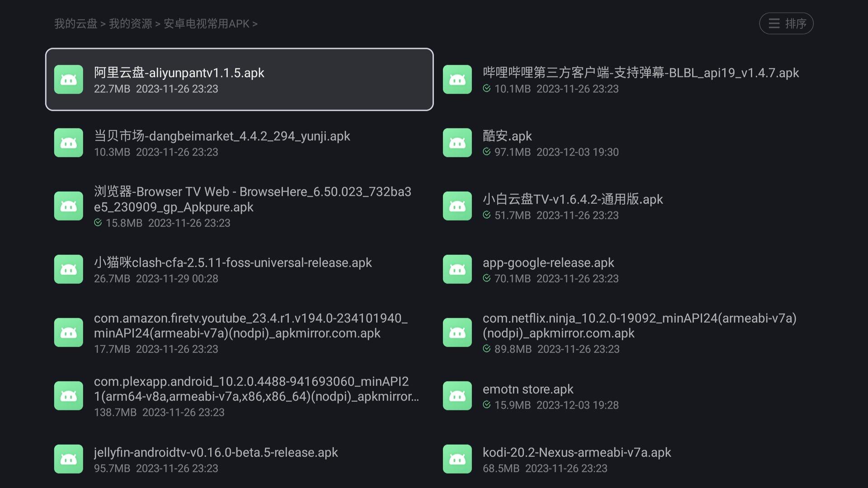Select the 小白云盘TV APK icon

[457, 206]
